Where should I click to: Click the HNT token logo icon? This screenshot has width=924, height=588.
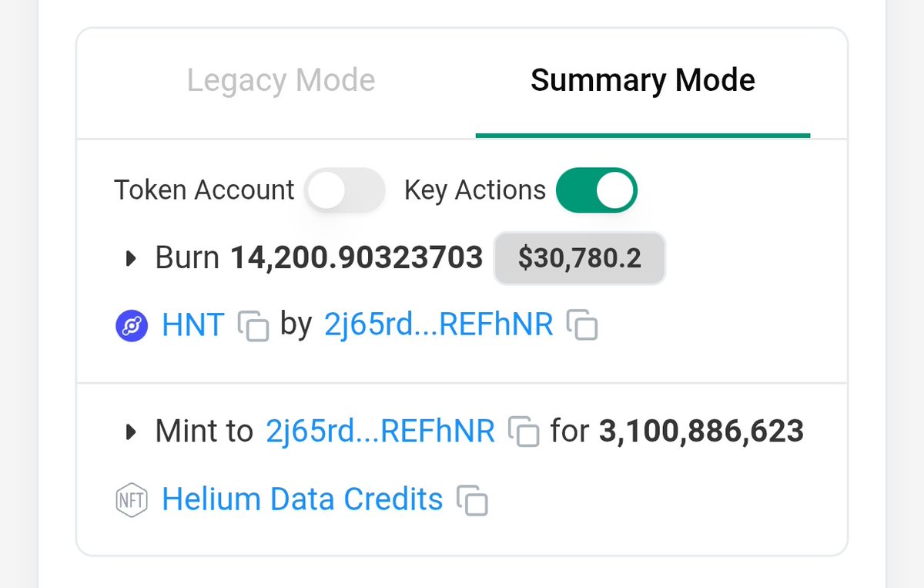point(132,326)
